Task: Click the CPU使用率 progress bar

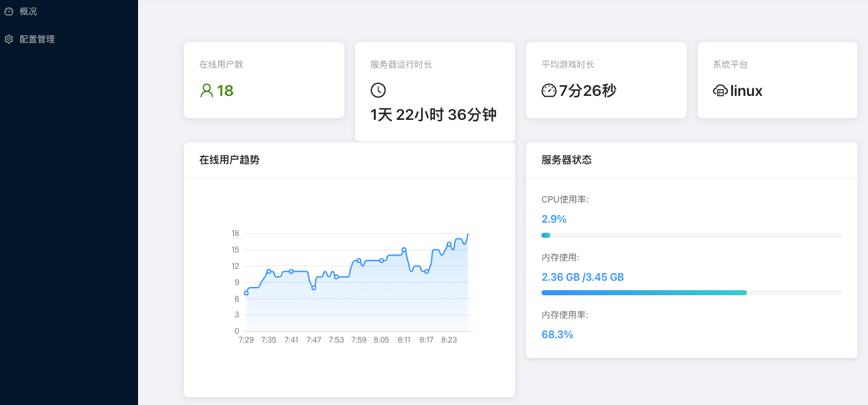Action: click(692, 235)
